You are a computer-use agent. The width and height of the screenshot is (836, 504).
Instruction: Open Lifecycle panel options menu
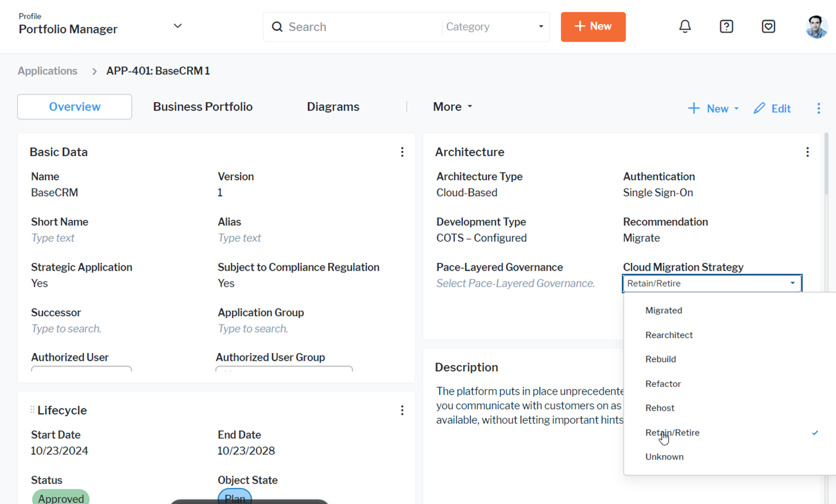click(x=402, y=410)
